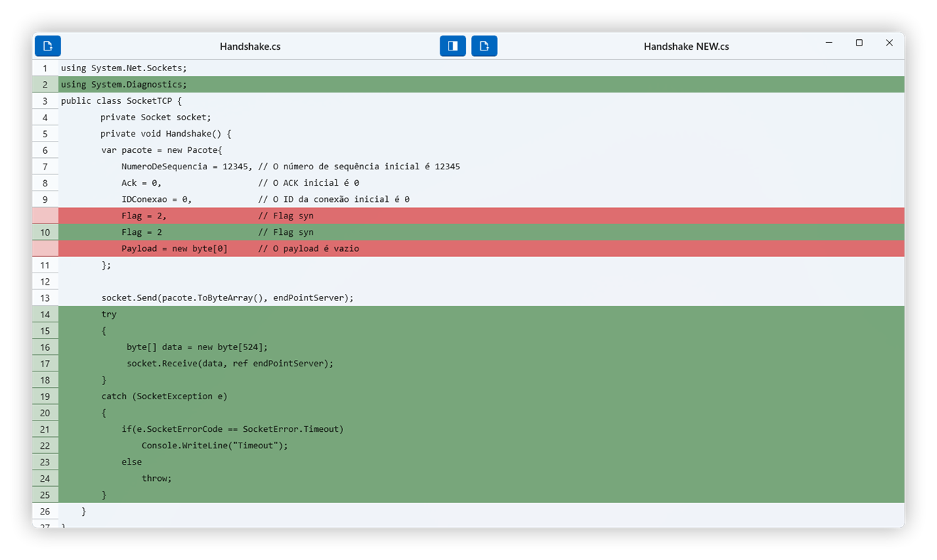Click the open-file button beside Handshake NEW.cs
The width and height of the screenshot is (937, 560).
click(484, 46)
